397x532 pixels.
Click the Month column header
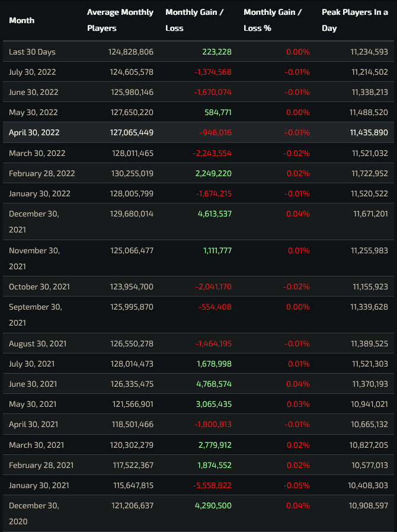coord(22,20)
